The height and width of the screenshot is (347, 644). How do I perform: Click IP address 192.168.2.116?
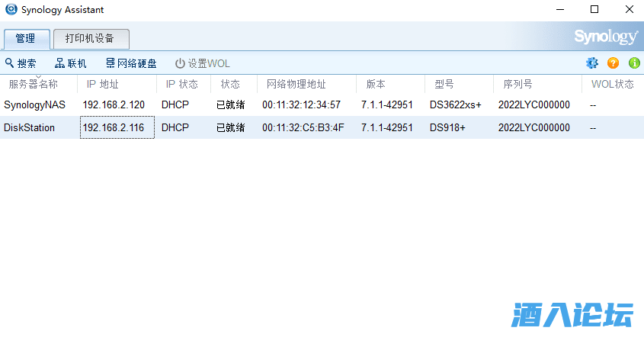114,127
